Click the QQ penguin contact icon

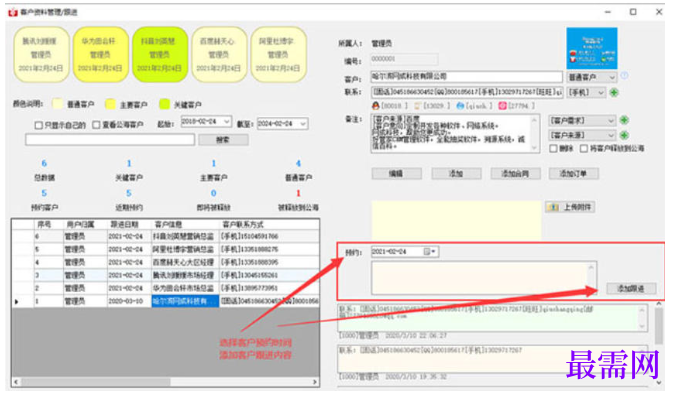point(375,105)
